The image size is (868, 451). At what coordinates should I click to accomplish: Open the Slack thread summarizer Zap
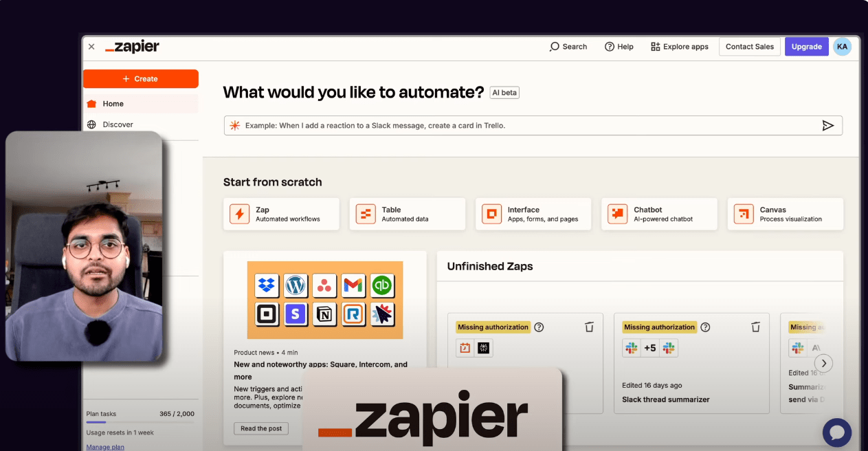point(666,399)
